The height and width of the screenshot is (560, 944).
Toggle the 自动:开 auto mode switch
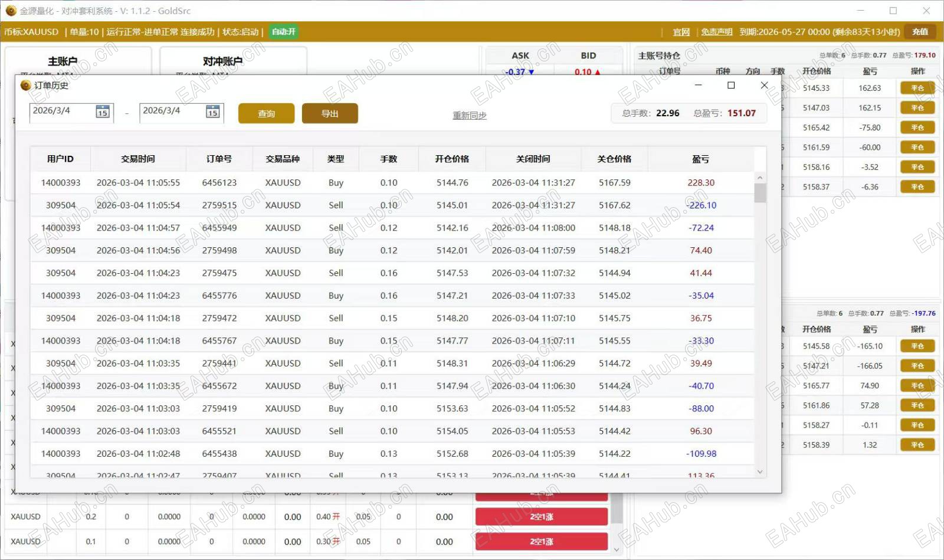click(x=284, y=32)
